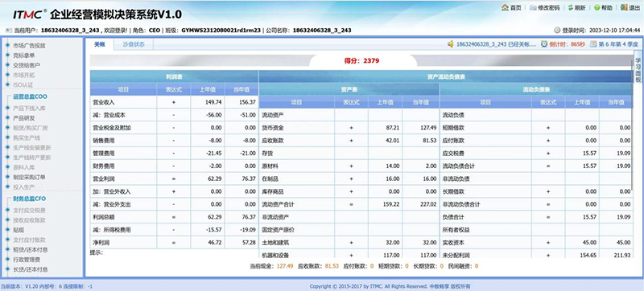Image resolution: width=644 pixels, height=291 pixels.
Task: Click the 已经关帐 announcement message
Action: pyautogui.click(x=496, y=44)
